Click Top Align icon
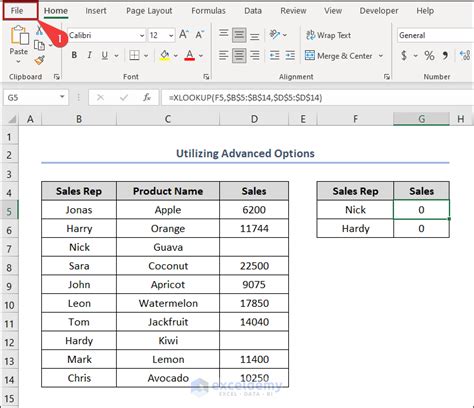 [223, 35]
